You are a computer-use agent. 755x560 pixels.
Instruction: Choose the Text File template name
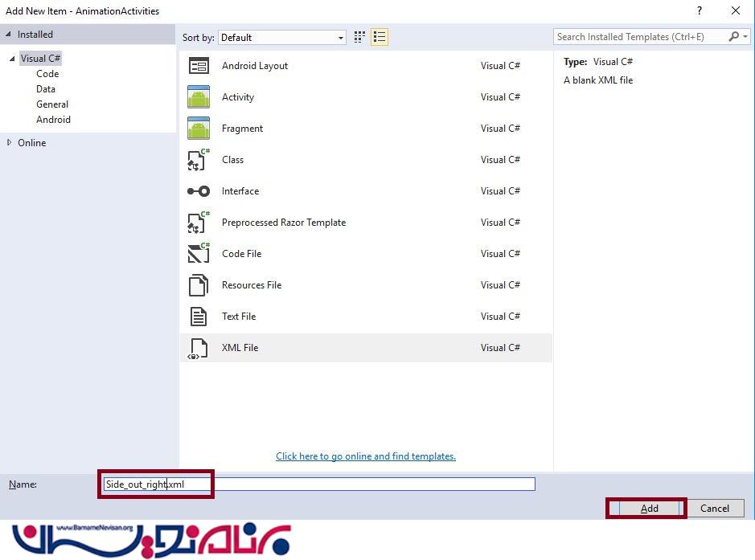[x=239, y=316]
